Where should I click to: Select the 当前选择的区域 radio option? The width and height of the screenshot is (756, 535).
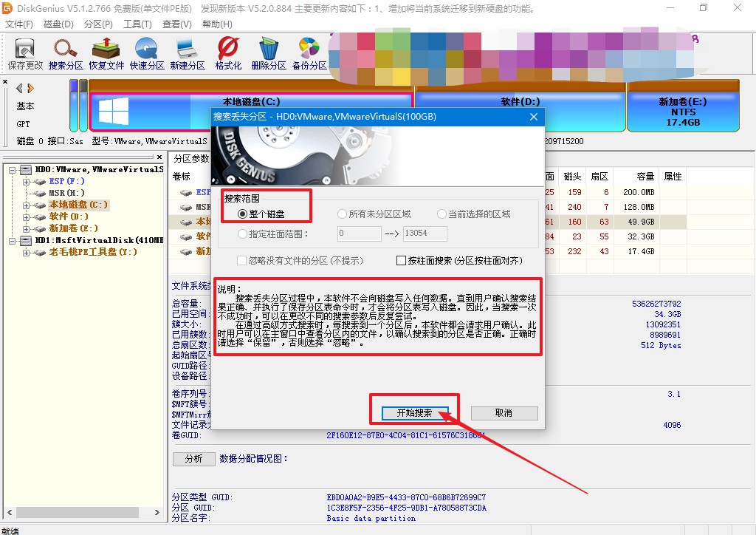coord(441,214)
